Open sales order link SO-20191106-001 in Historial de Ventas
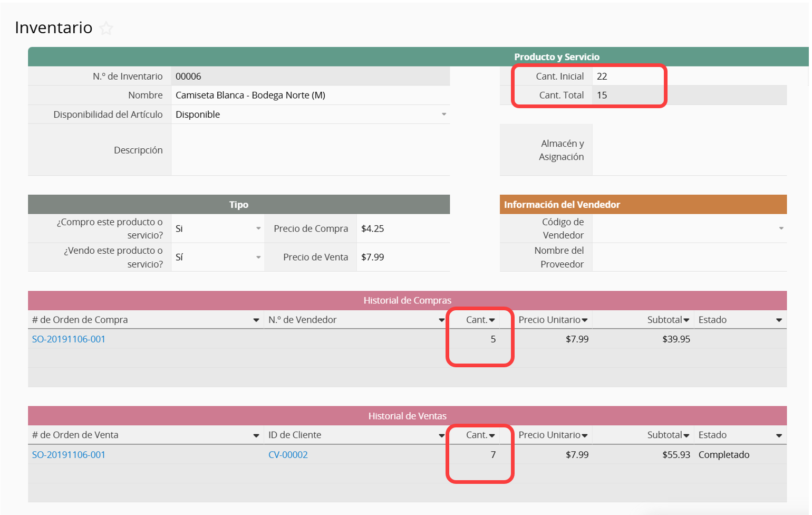This screenshot has height=515, width=812. pyautogui.click(x=69, y=455)
